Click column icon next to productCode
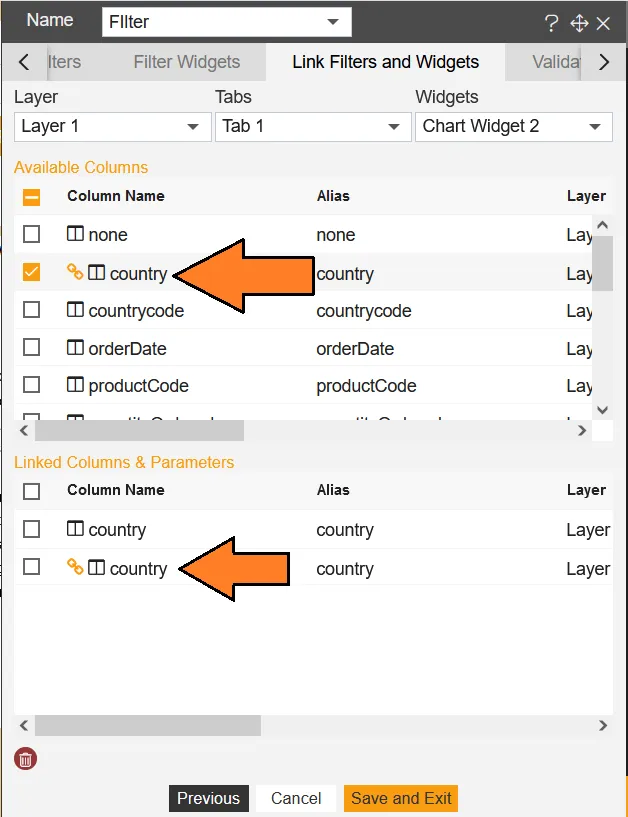 coord(75,385)
